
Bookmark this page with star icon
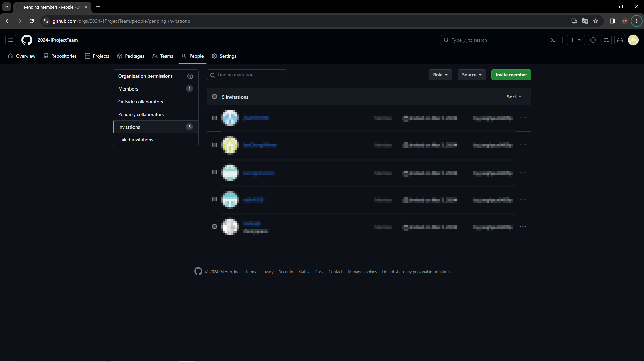tap(596, 21)
